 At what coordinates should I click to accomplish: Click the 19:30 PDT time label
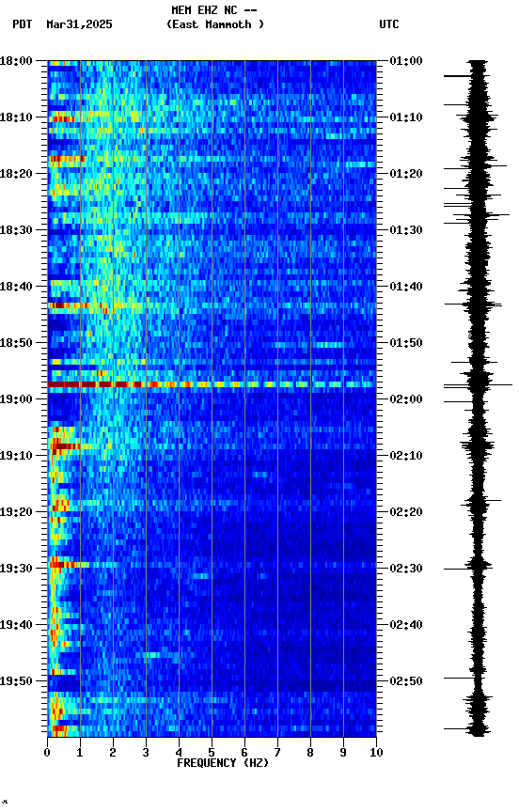16,569
